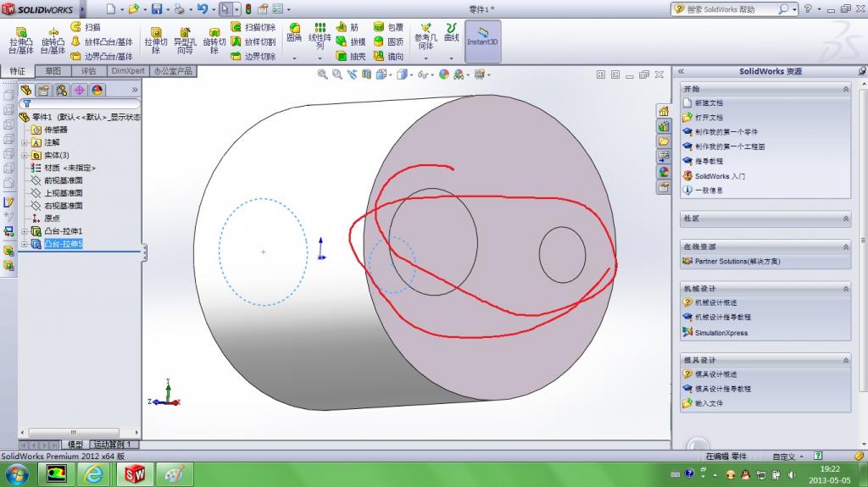Collapse the 模具设计 section
Image resolution: width=868 pixels, height=487 pixels.
[846, 360]
